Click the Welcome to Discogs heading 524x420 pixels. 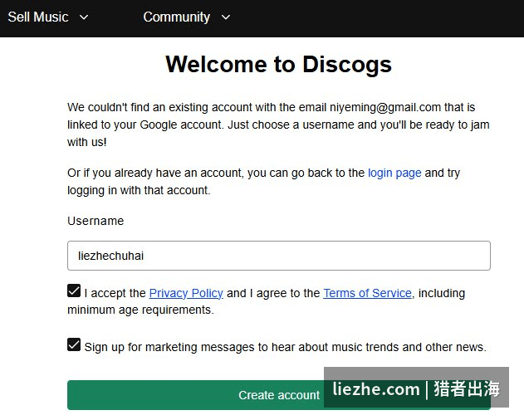tap(279, 64)
